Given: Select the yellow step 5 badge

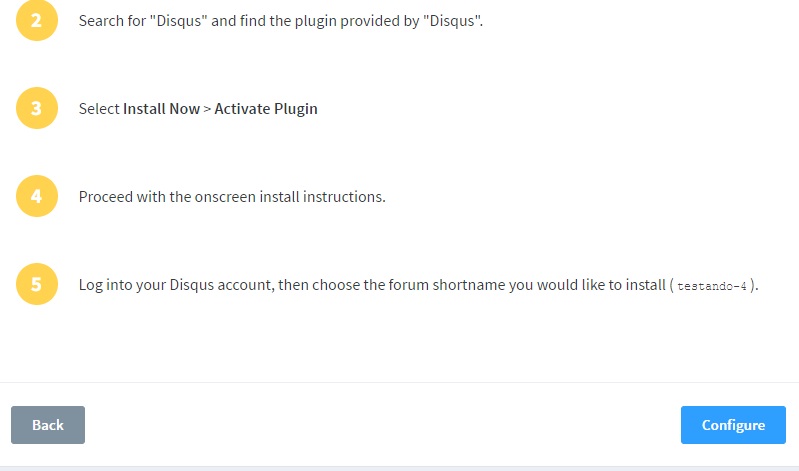Looking at the screenshot, I should click(37, 284).
